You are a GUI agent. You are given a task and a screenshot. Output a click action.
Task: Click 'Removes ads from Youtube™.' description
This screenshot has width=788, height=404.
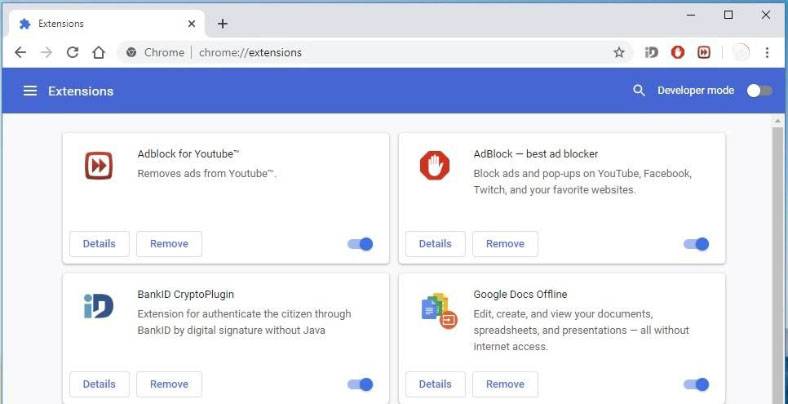pos(207,173)
